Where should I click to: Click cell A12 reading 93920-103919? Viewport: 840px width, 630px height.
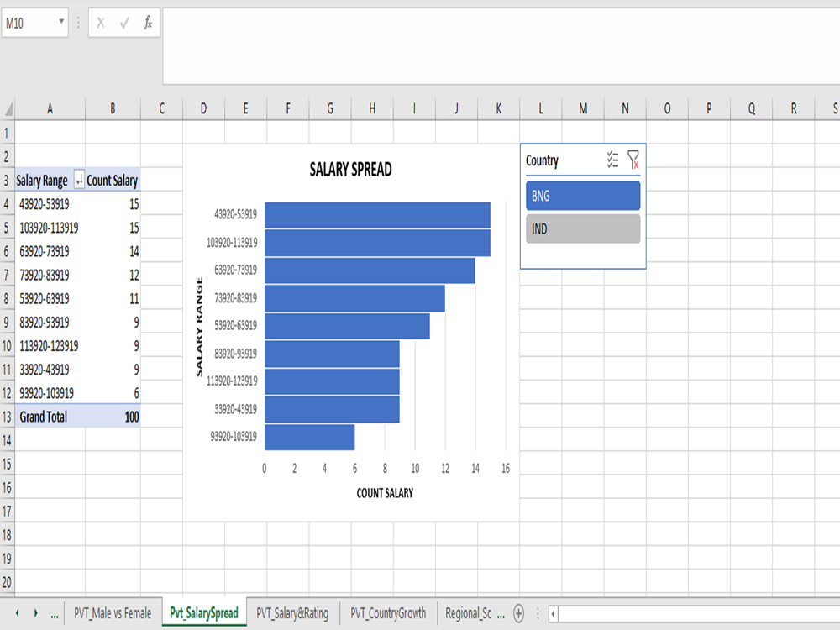tap(50, 392)
